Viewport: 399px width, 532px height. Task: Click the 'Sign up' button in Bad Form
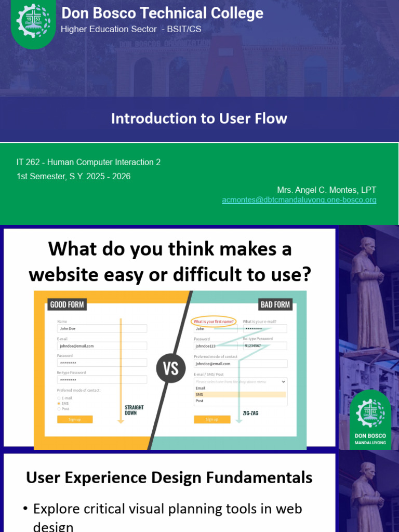click(212, 419)
